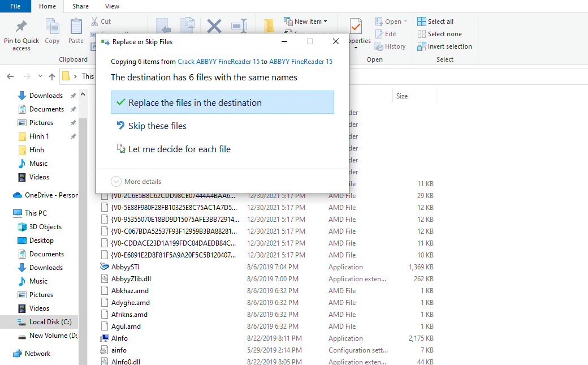This screenshot has width=588, height=365.
Task: Click the Cut scissors icon
Action: tap(94, 22)
